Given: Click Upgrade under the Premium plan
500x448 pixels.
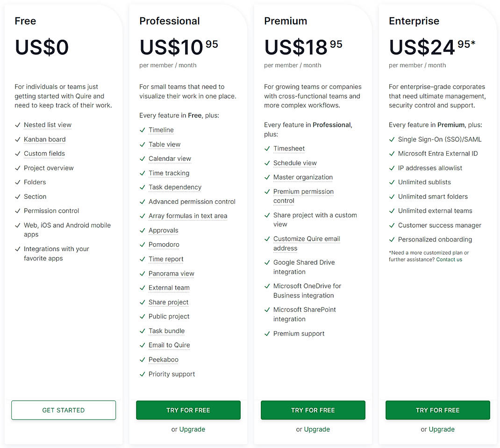Looking at the screenshot, I should [x=317, y=429].
